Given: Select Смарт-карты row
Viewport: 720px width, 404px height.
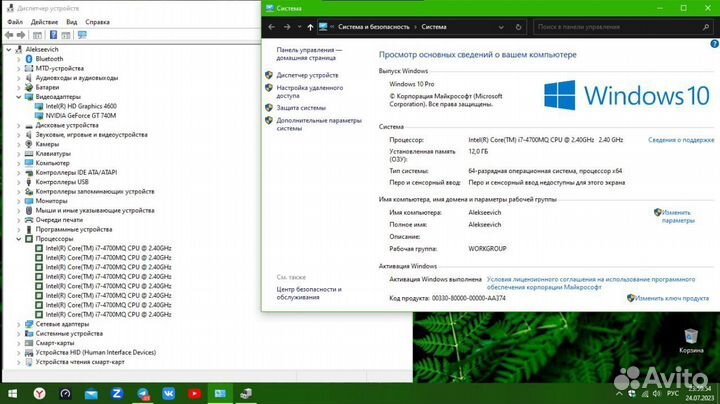Looking at the screenshot, I should pos(55,343).
